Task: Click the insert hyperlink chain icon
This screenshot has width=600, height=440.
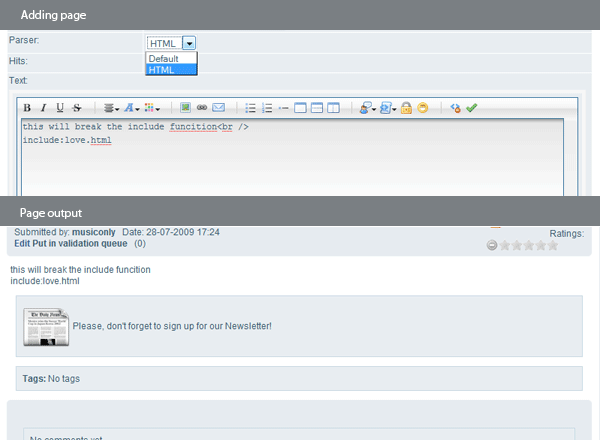Action: coord(202,108)
